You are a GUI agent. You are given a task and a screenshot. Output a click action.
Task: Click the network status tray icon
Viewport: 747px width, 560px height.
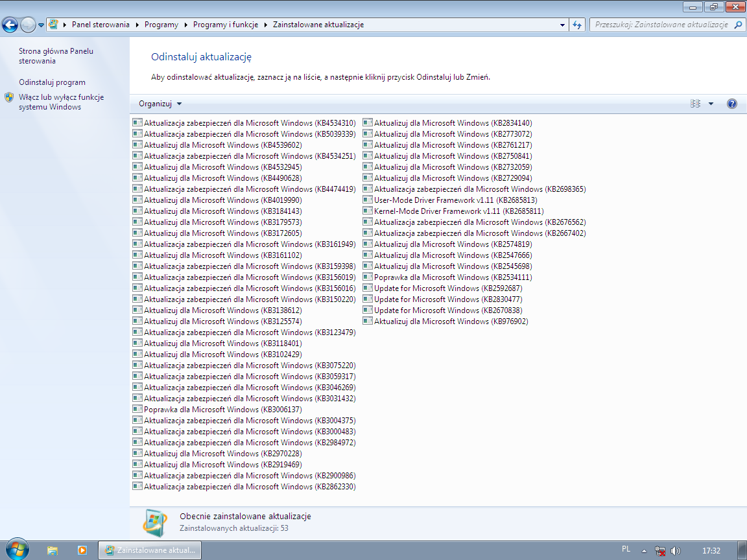[x=660, y=550]
